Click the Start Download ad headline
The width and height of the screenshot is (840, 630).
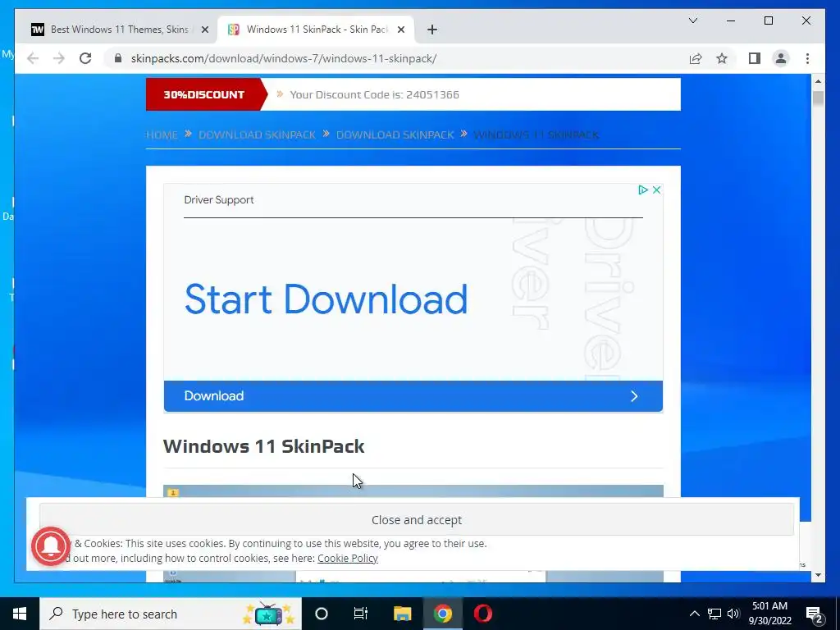click(326, 299)
